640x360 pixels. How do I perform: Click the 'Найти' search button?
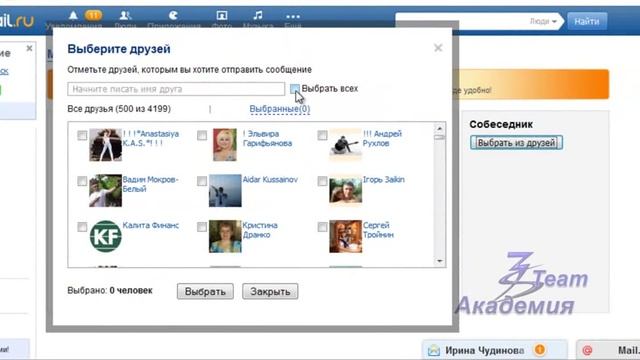tap(587, 21)
